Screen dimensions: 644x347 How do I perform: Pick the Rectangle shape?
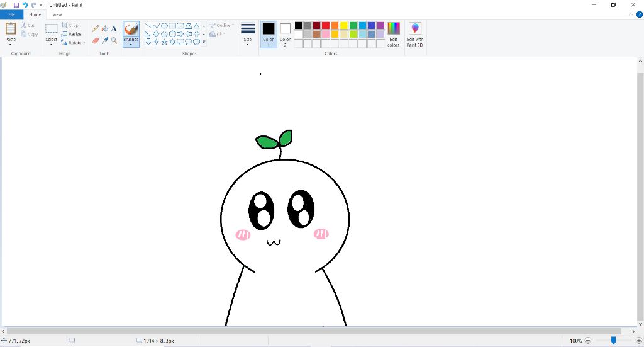coord(172,26)
